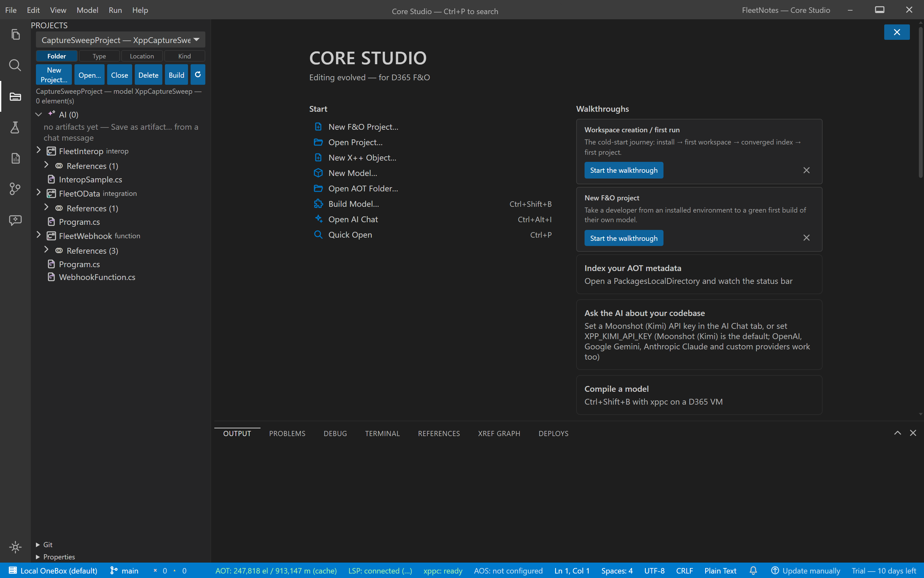The image size is (924, 578).
Task: Open the WebhookFunction.cs file
Action: click(97, 277)
